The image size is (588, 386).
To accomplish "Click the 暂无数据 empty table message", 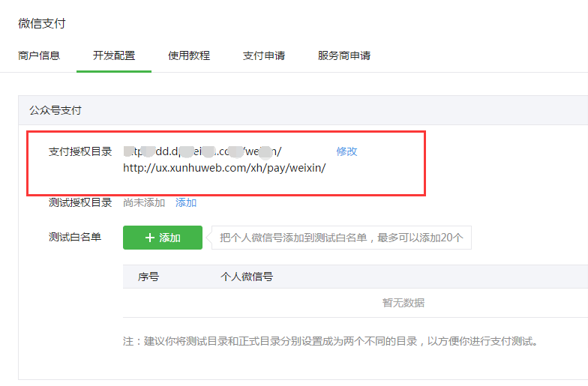I will click(x=403, y=303).
